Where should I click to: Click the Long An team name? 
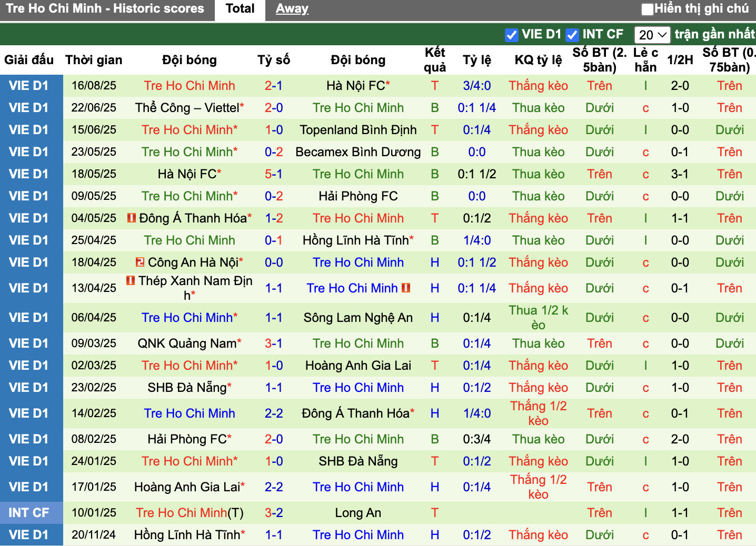click(358, 513)
